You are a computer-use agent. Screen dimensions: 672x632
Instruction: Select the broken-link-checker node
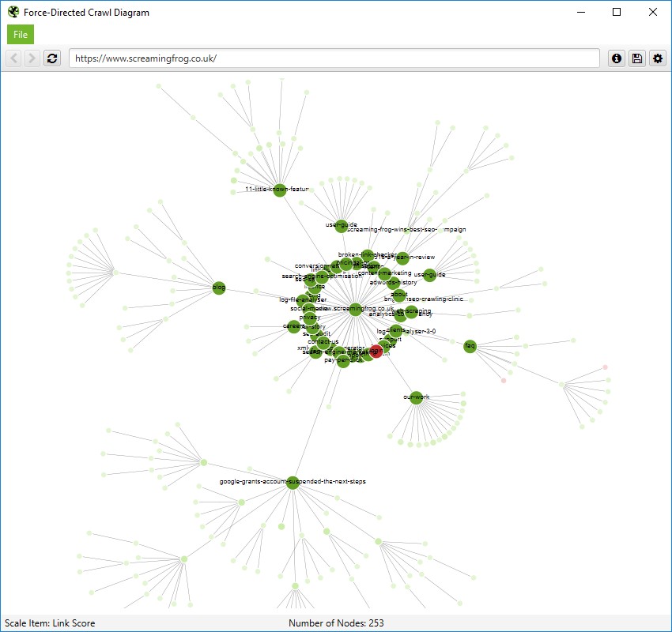(x=368, y=256)
